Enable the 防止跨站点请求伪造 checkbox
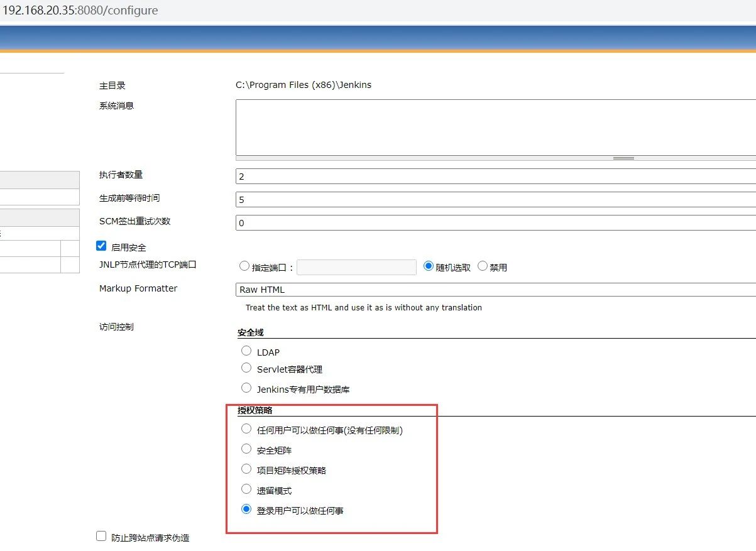This screenshot has height=551, width=756. click(x=101, y=537)
